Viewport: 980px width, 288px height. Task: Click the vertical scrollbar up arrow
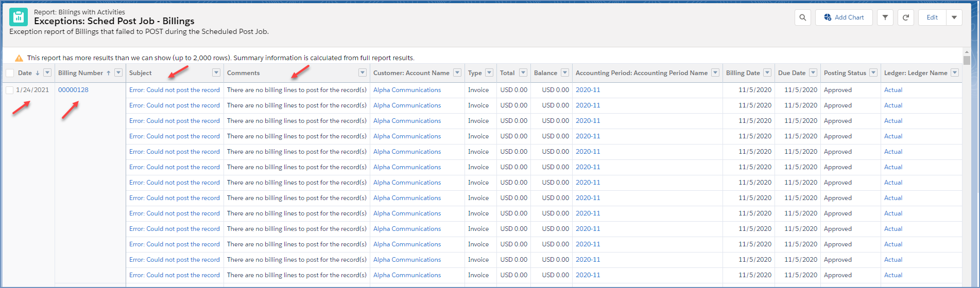tap(967, 52)
